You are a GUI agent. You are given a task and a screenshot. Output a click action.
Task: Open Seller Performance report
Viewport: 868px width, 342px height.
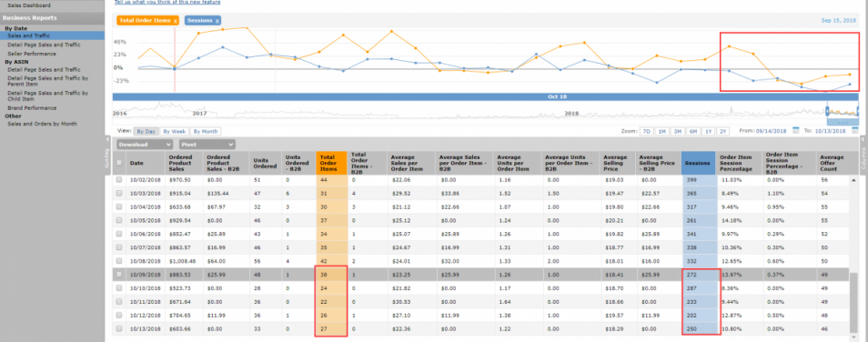click(x=32, y=54)
